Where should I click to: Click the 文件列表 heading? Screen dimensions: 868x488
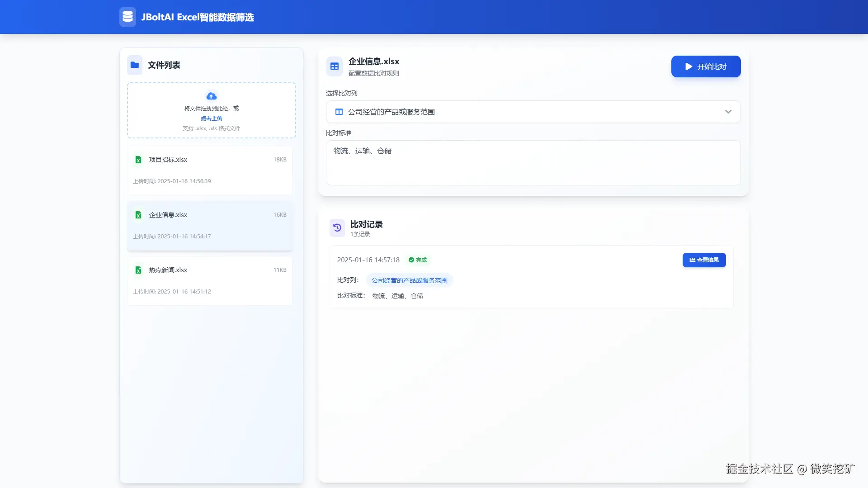pos(164,65)
